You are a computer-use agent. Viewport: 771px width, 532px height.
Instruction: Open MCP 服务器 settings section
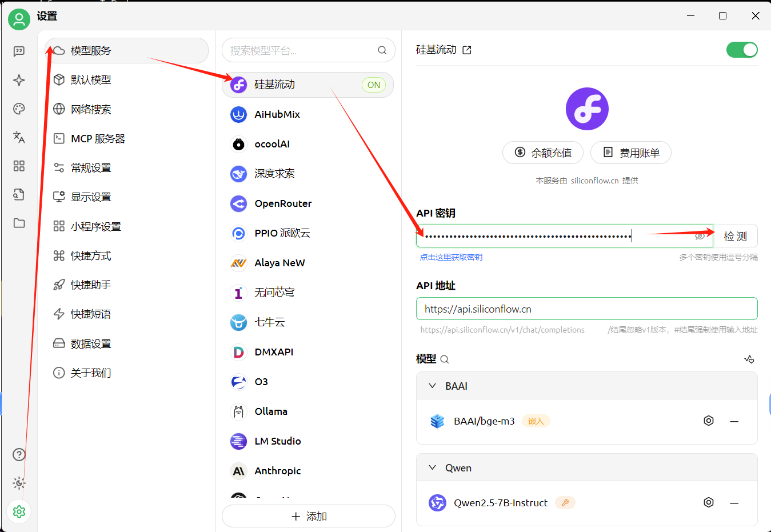pos(126,138)
